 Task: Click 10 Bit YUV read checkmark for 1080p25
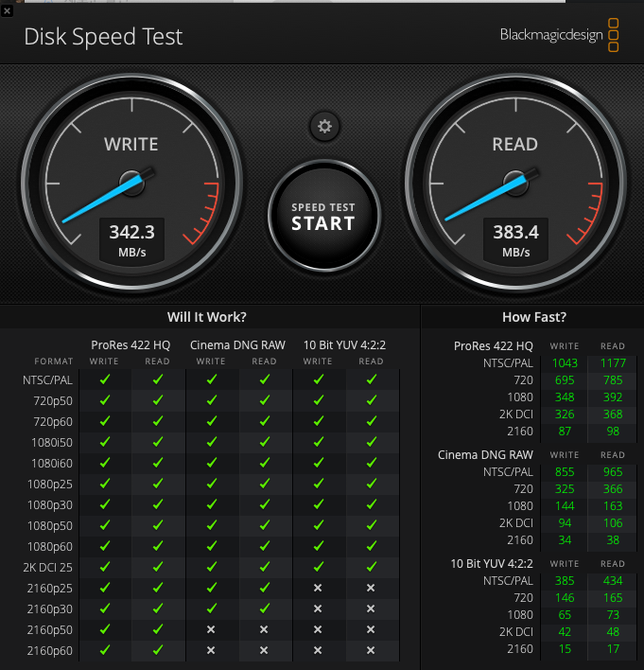(x=371, y=484)
